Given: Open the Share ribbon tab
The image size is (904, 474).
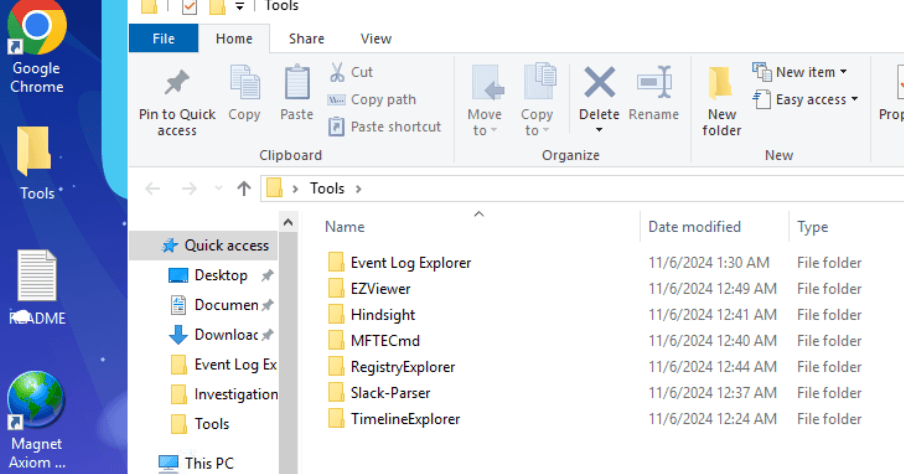Looking at the screenshot, I should point(306,39).
